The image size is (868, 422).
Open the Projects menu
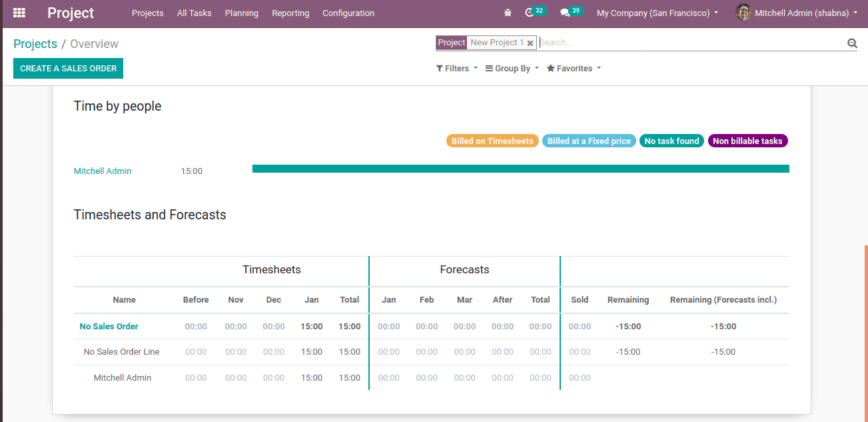tap(148, 13)
